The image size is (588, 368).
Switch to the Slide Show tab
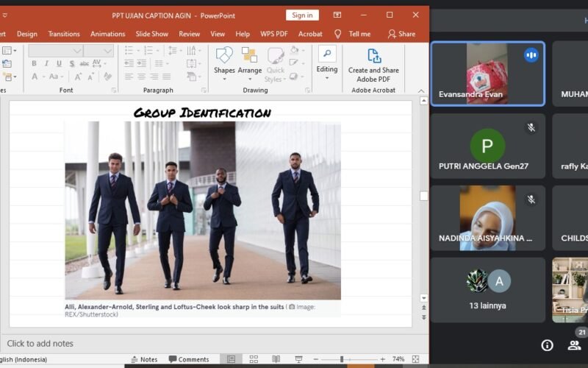[x=151, y=34]
